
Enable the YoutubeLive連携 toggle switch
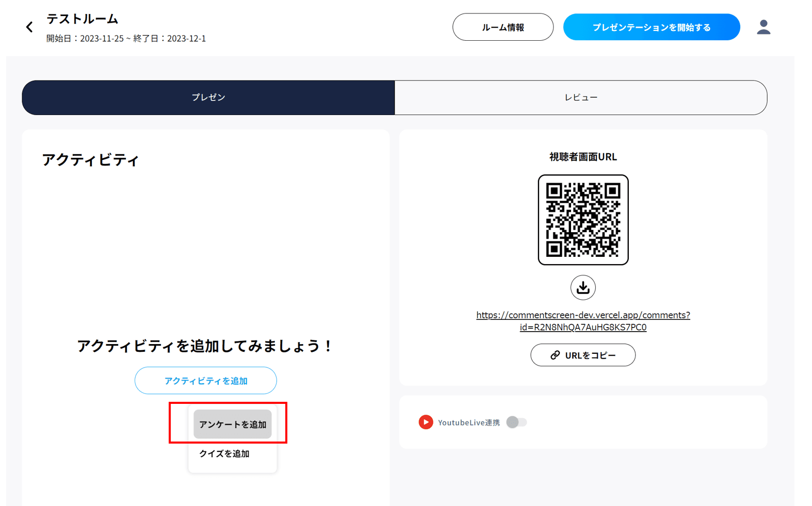pos(516,422)
